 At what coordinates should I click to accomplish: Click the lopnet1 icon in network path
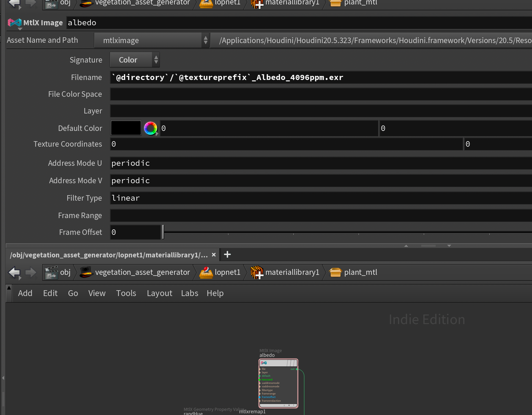(206, 272)
